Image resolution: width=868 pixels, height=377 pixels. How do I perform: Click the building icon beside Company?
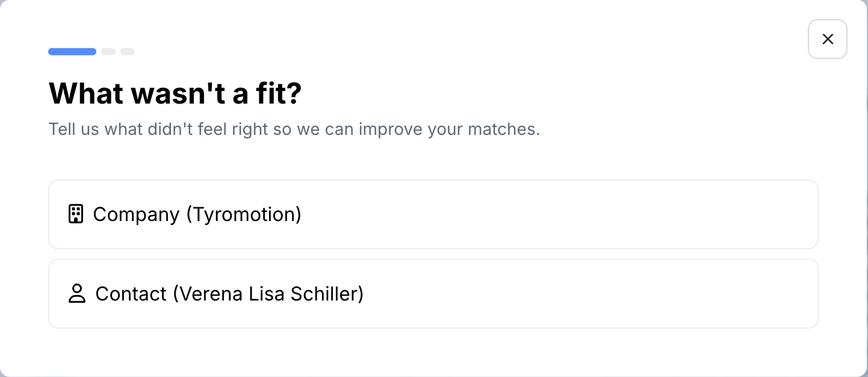point(75,214)
